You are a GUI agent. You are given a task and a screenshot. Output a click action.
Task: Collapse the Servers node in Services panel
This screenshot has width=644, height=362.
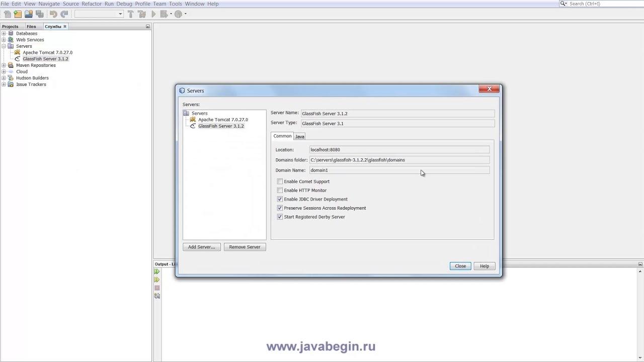coord(4,46)
